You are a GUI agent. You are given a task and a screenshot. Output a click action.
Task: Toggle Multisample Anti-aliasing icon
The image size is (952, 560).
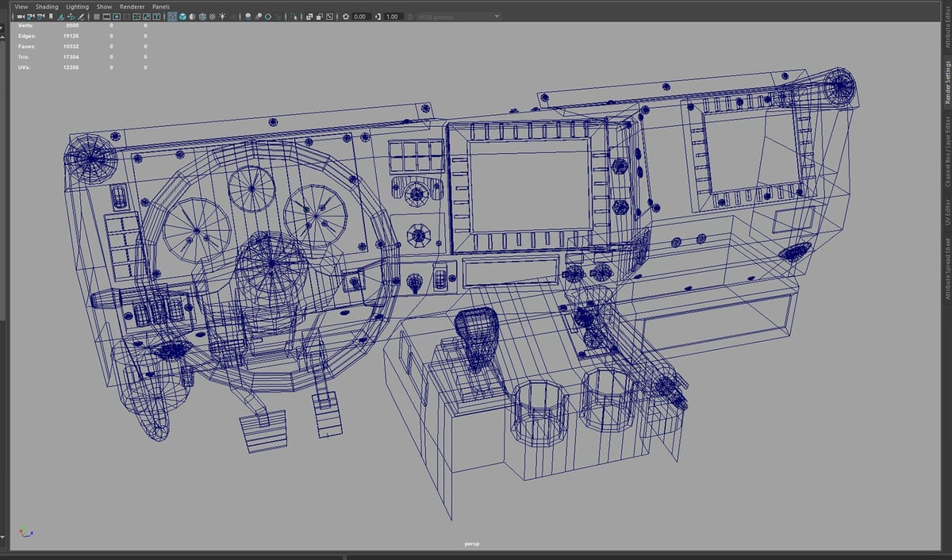click(x=268, y=17)
